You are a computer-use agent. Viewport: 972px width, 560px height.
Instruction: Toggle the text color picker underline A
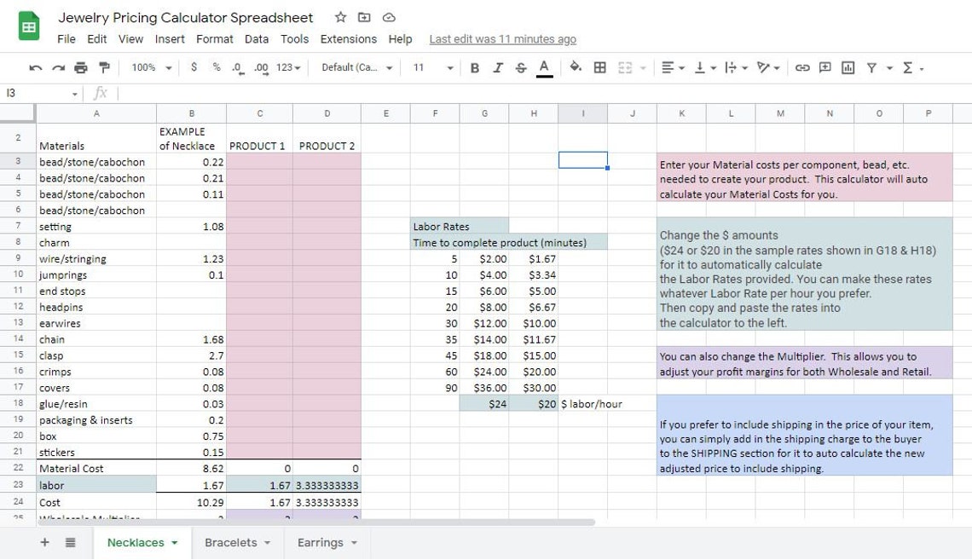pyautogui.click(x=543, y=67)
